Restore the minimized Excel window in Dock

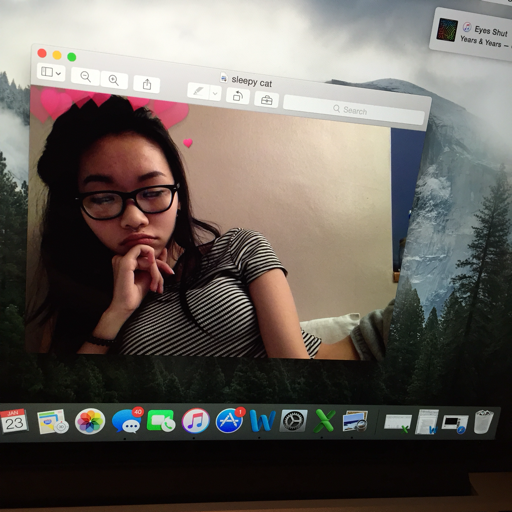pyautogui.click(x=397, y=423)
